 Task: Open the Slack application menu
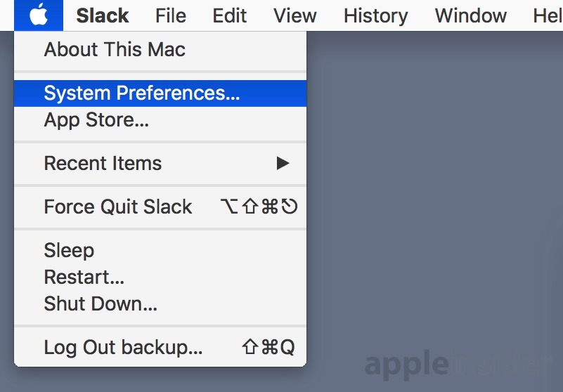pyautogui.click(x=103, y=15)
